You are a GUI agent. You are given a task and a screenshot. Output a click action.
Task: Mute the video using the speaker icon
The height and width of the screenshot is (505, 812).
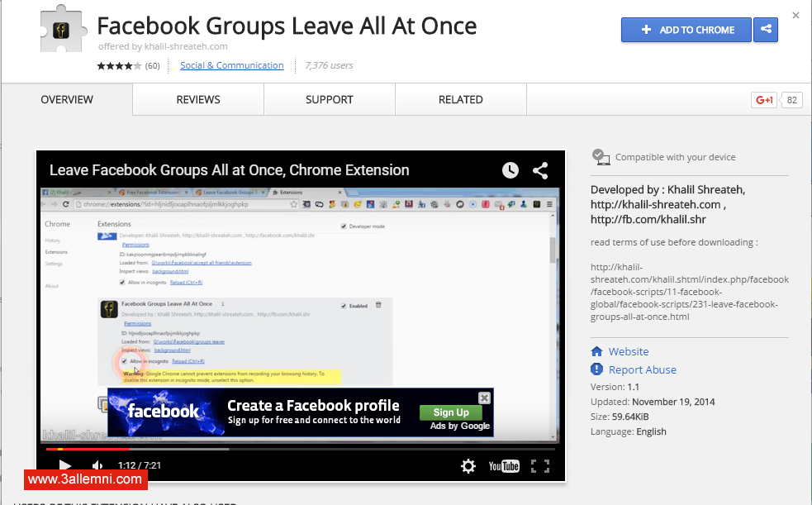tap(97, 465)
